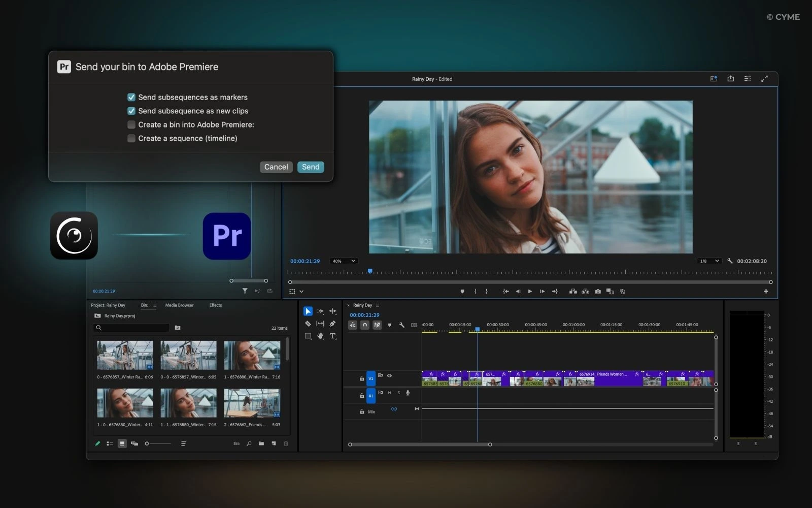Open the Bin panel hamburger menu
Screen dimensions: 812x508
[154, 305]
